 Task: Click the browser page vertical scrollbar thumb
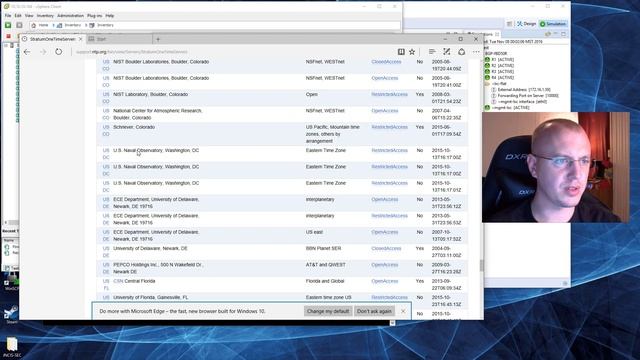pyautogui.click(x=482, y=265)
